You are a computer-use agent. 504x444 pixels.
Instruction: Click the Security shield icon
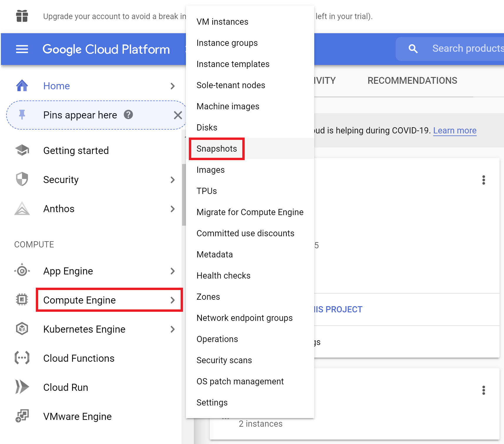(22, 179)
